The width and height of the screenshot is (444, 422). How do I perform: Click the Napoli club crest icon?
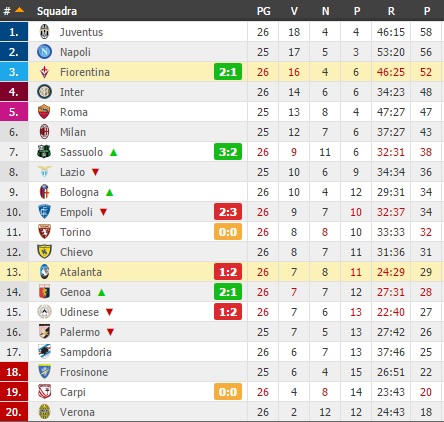click(44, 52)
